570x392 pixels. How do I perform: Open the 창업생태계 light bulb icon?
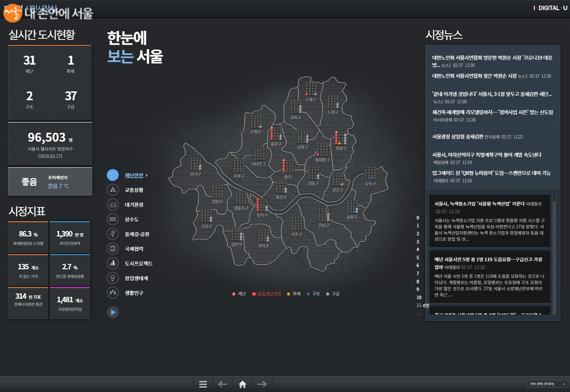click(113, 278)
